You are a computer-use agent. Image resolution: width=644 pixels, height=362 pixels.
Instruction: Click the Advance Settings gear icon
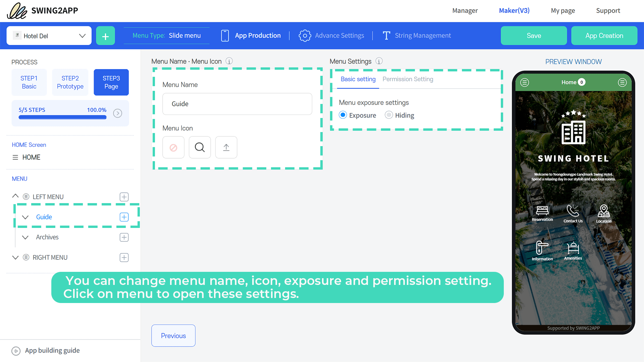305,36
